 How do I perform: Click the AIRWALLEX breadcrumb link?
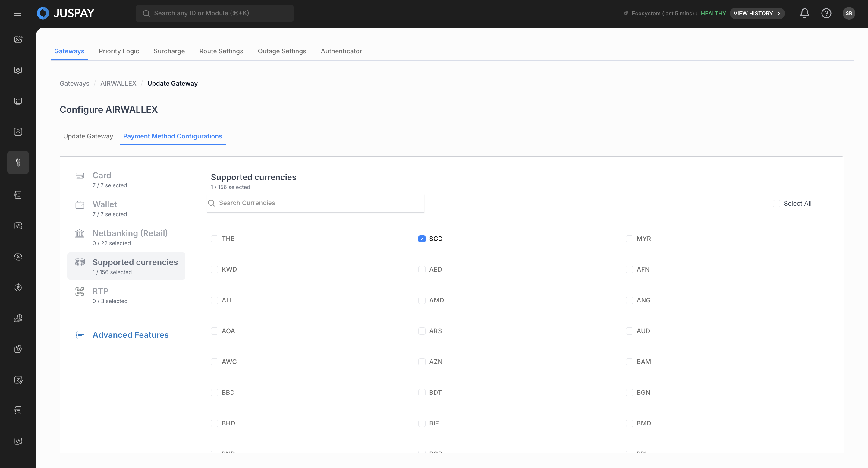(118, 83)
